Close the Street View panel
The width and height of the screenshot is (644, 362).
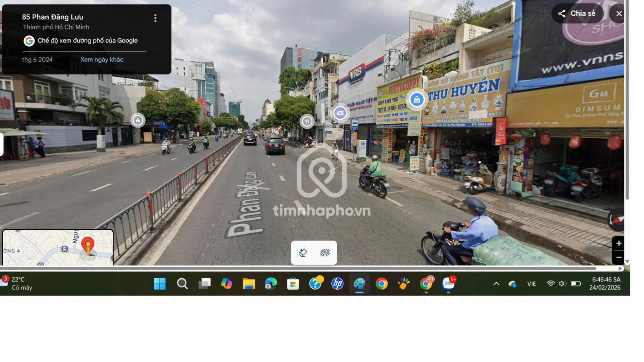pos(619,14)
